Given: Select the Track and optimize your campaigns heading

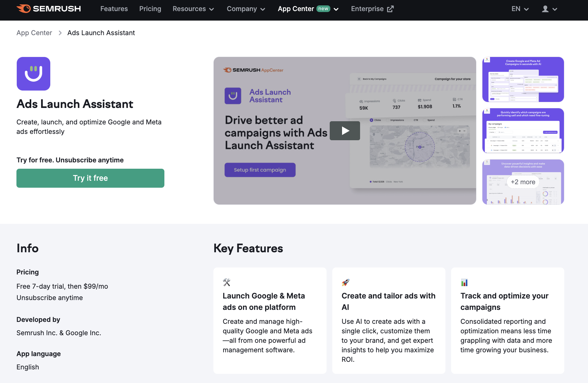Looking at the screenshot, I should pyautogui.click(x=505, y=302).
